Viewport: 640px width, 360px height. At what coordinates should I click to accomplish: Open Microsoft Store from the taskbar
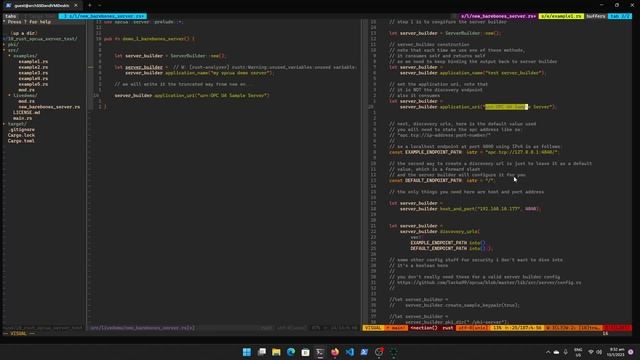click(x=305, y=352)
